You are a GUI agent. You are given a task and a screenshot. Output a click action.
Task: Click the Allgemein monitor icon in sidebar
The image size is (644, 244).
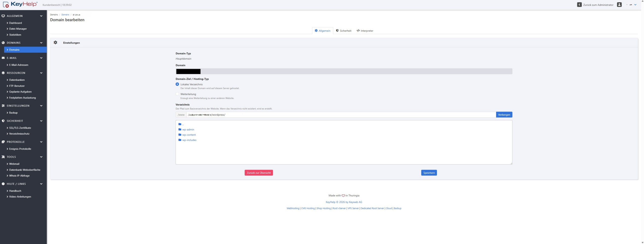tap(3, 16)
